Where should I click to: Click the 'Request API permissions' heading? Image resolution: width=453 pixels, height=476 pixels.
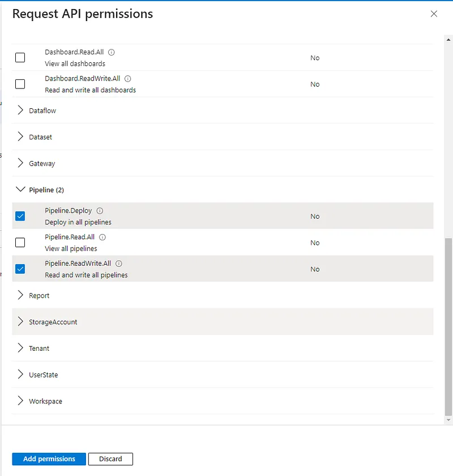click(x=83, y=14)
